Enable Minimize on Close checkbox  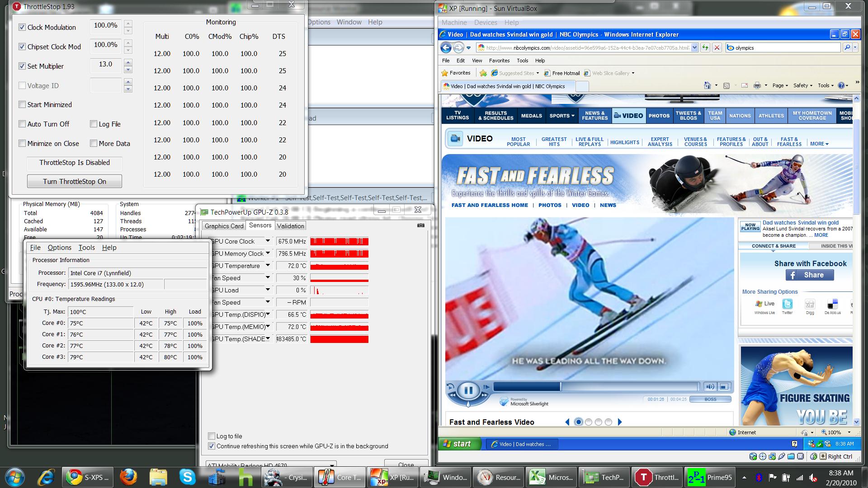(22, 143)
